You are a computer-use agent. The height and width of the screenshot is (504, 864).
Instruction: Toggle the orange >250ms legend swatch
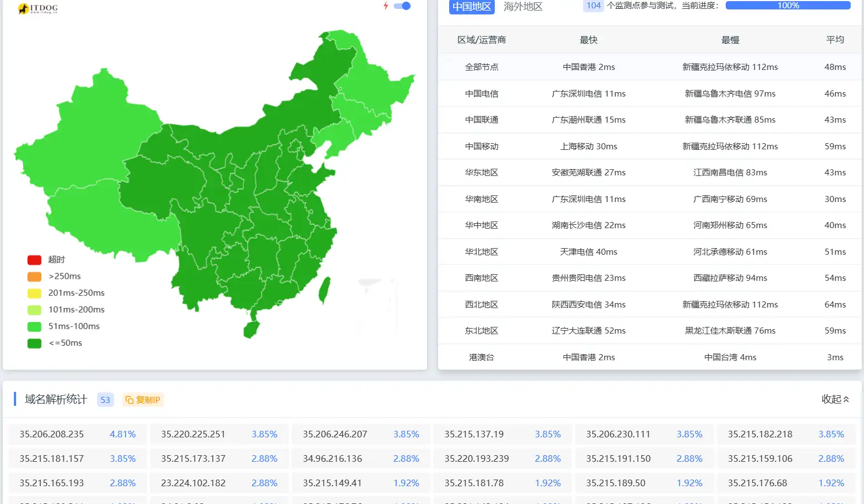coord(34,276)
